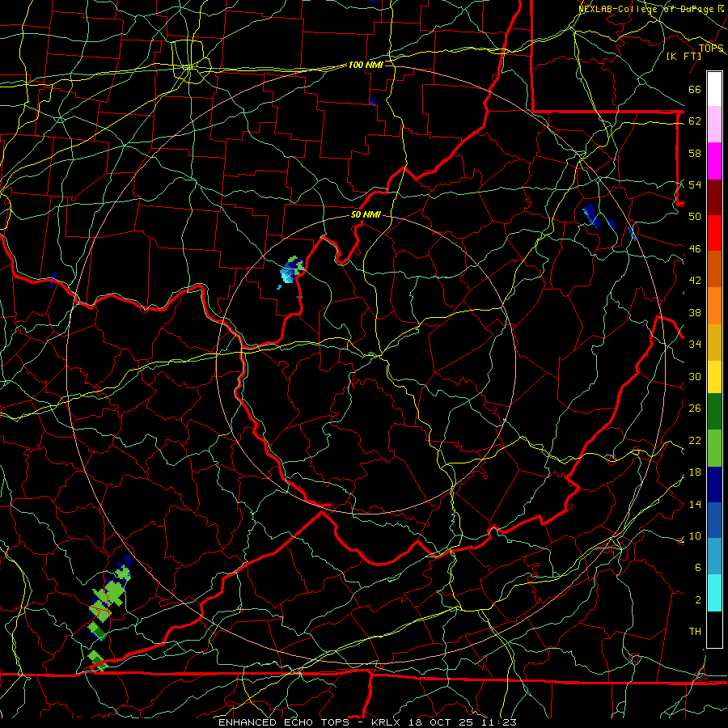This screenshot has height=728, width=728.
Task: Click the gold legend swatch near 34
Action: pos(714,342)
